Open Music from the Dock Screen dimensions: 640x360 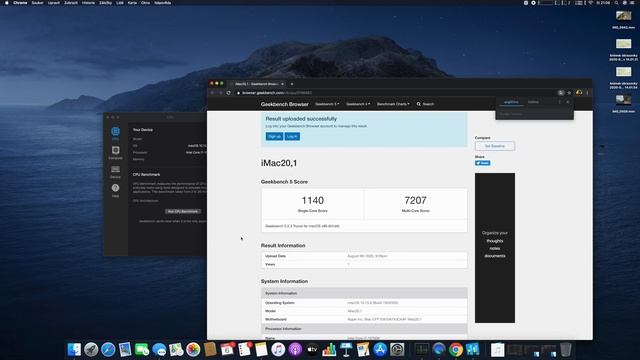click(x=278, y=350)
